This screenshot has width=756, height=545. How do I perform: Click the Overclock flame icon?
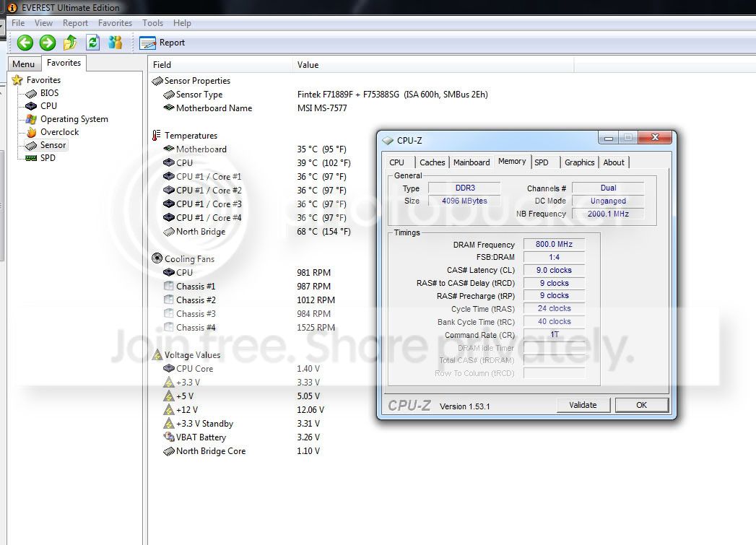tap(31, 132)
